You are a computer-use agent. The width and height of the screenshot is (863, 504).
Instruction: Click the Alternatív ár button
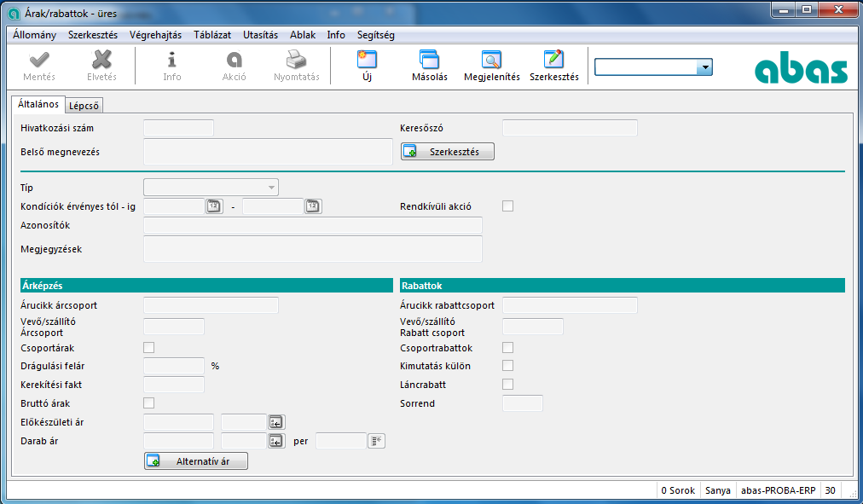pyautogui.click(x=196, y=461)
